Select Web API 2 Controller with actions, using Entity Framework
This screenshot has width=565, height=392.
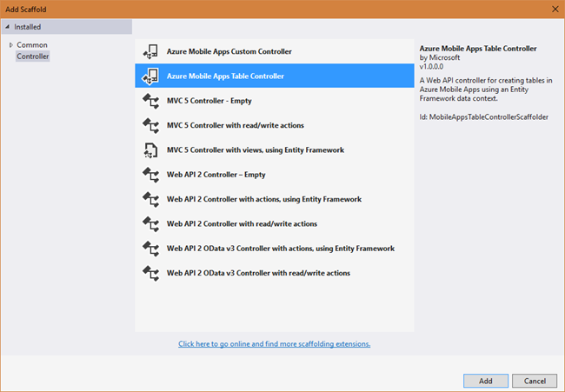pos(264,199)
